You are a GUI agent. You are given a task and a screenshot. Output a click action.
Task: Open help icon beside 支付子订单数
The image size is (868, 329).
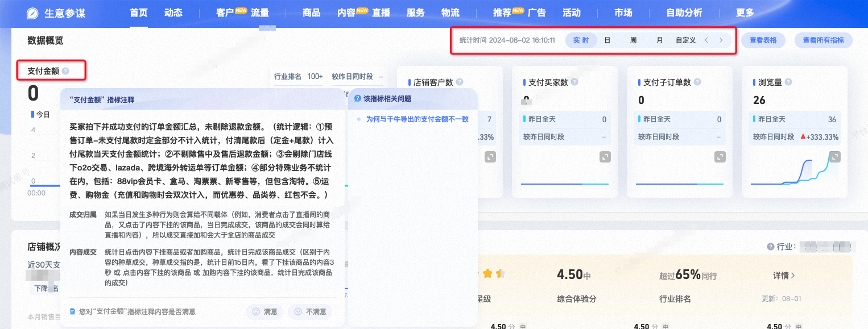697,82
